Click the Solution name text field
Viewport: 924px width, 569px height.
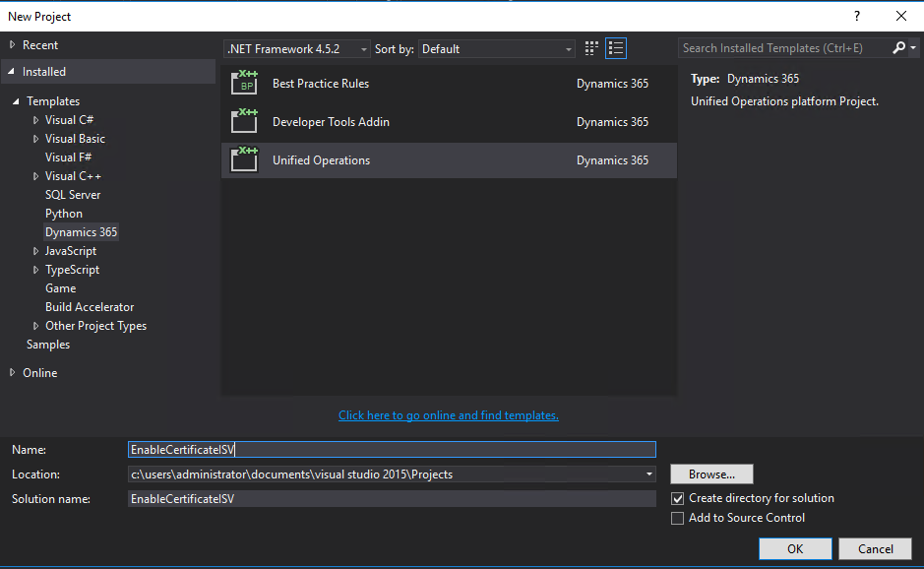[x=392, y=499]
